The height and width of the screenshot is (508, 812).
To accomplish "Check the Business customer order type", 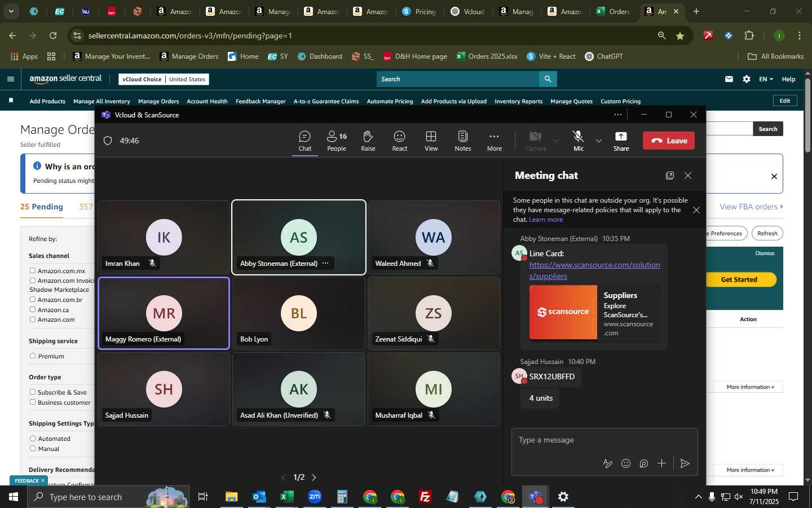I will click(33, 402).
